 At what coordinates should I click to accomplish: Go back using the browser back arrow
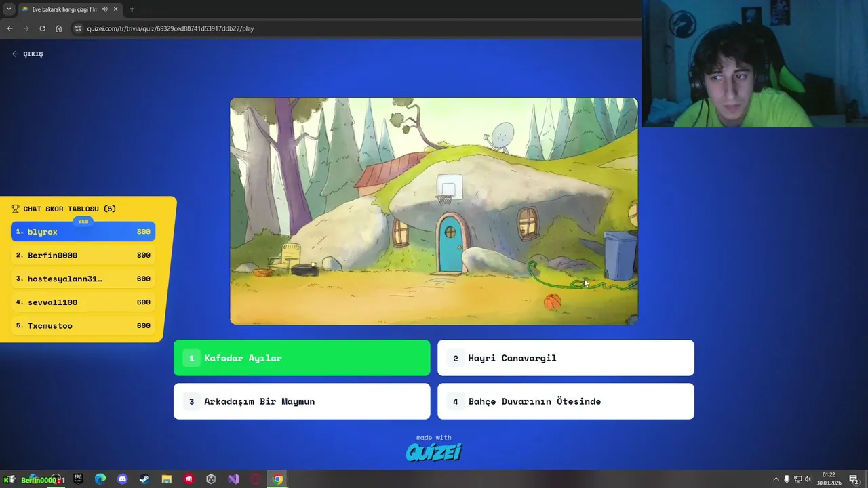click(9, 28)
